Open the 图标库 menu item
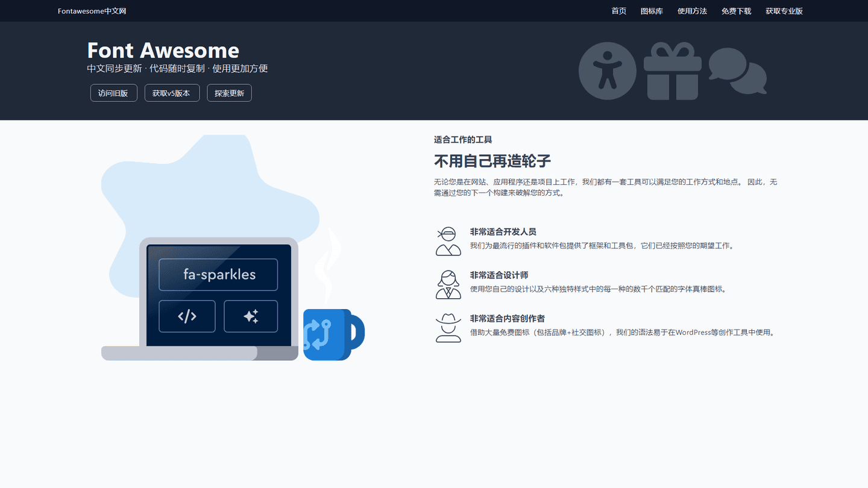The width and height of the screenshot is (868, 488). (x=652, y=11)
